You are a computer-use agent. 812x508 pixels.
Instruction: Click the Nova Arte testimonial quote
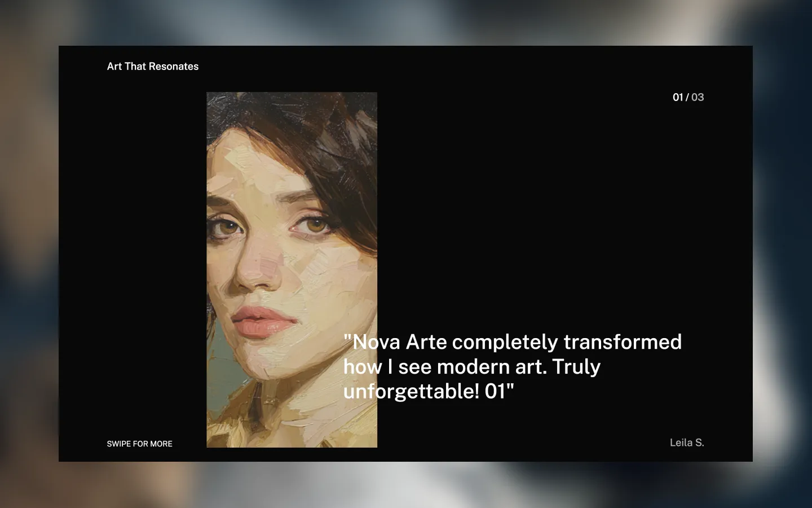point(513,366)
